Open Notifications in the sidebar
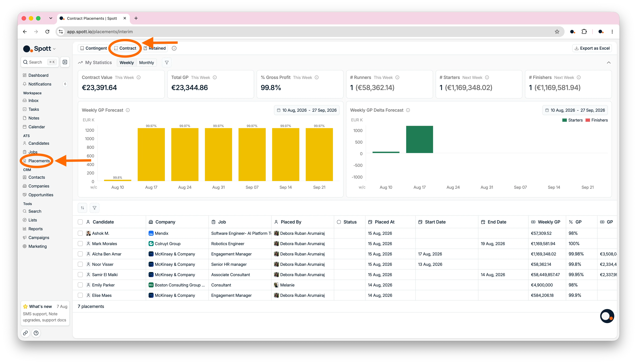637x364 pixels. pyautogui.click(x=40, y=84)
